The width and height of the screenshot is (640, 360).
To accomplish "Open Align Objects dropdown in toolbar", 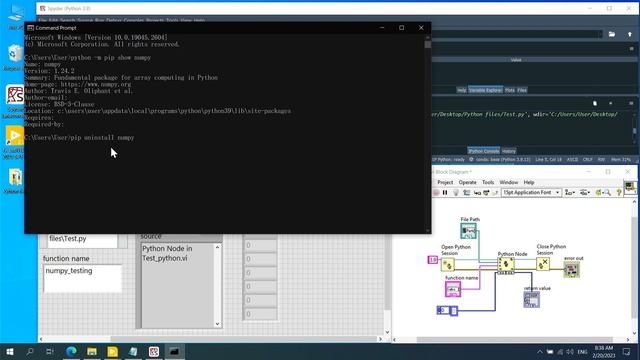I will [570, 192].
